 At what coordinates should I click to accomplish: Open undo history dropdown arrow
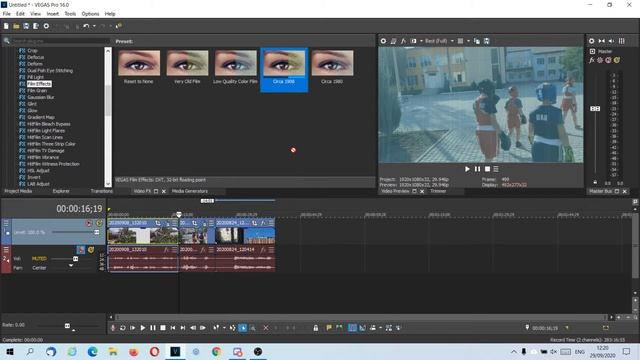[x=94, y=26]
